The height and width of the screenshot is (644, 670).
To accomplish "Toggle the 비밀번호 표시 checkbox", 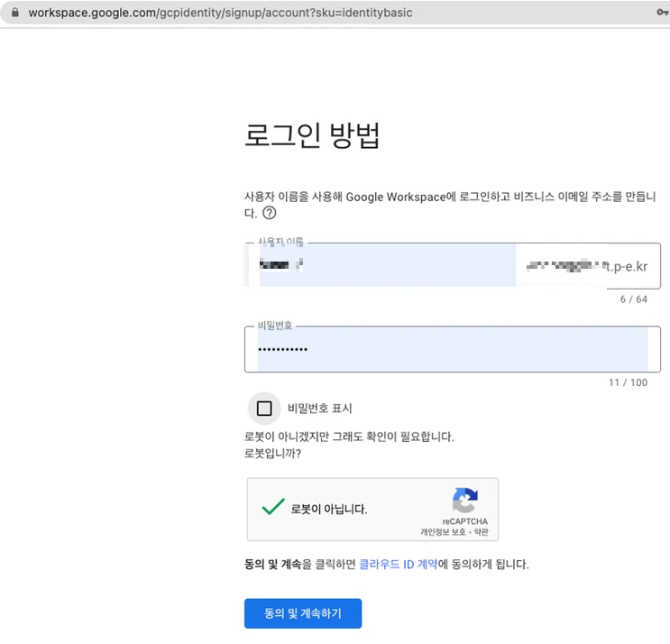I will 264,408.
